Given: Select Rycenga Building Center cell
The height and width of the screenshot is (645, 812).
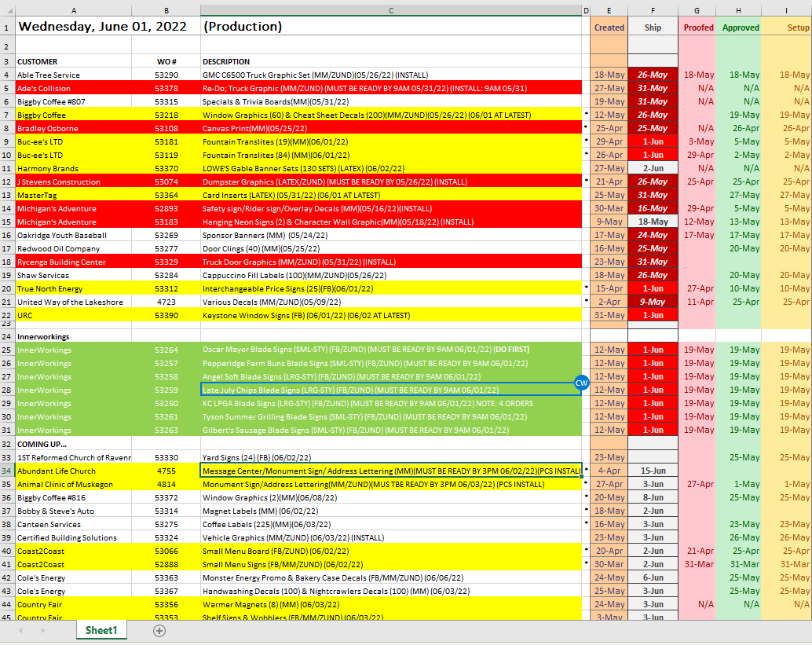Looking at the screenshot, I should point(74,262).
